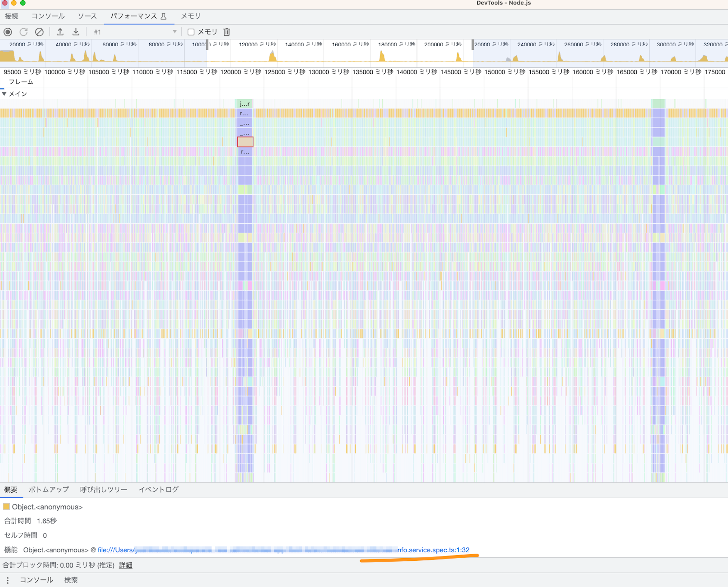Click the reload and record icon
The image size is (728, 587).
point(24,32)
